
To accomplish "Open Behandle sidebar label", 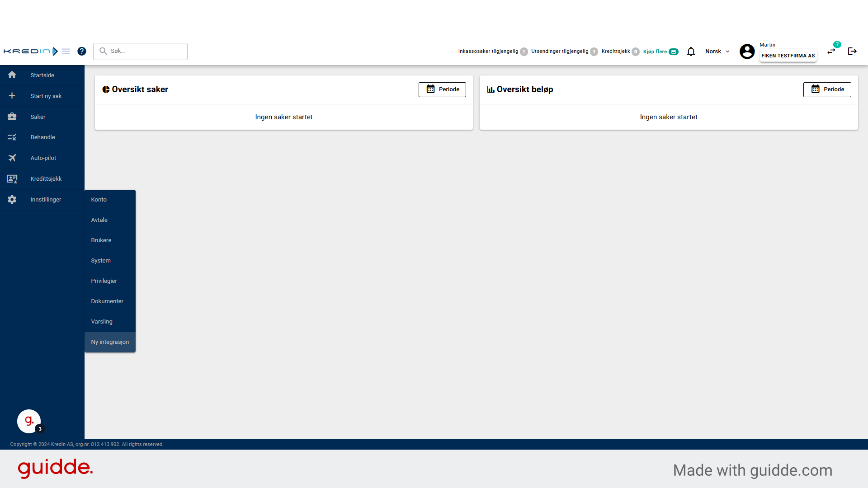I will [x=42, y=137].
